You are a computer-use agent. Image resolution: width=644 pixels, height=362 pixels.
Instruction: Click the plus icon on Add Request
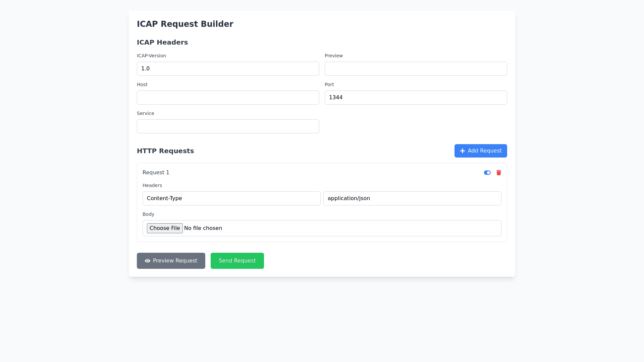[462, 151]
